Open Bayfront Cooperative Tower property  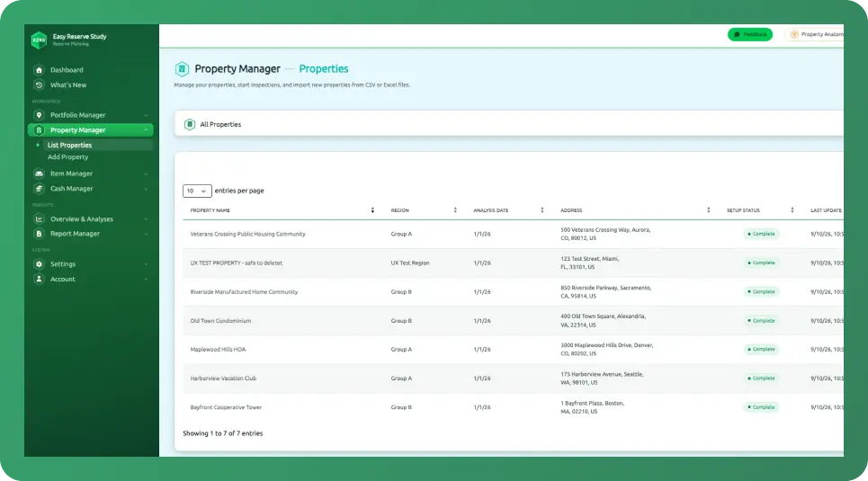click(x=226, y=407)
